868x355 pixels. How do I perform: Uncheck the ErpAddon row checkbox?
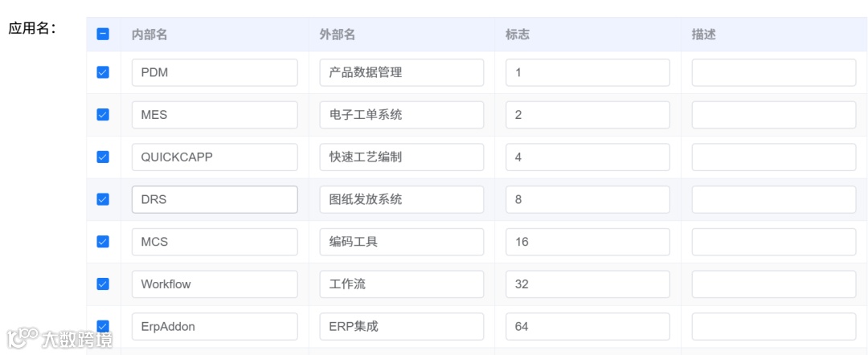coord(103,326)
